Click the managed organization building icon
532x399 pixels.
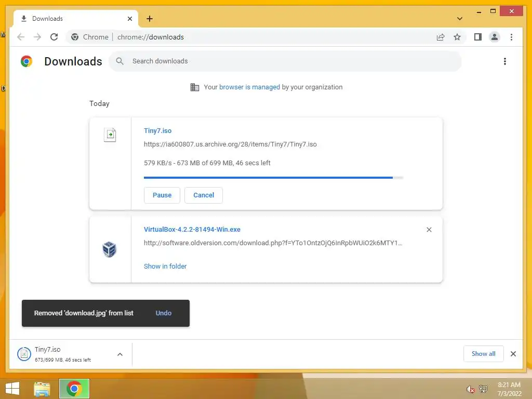[195, 87]
